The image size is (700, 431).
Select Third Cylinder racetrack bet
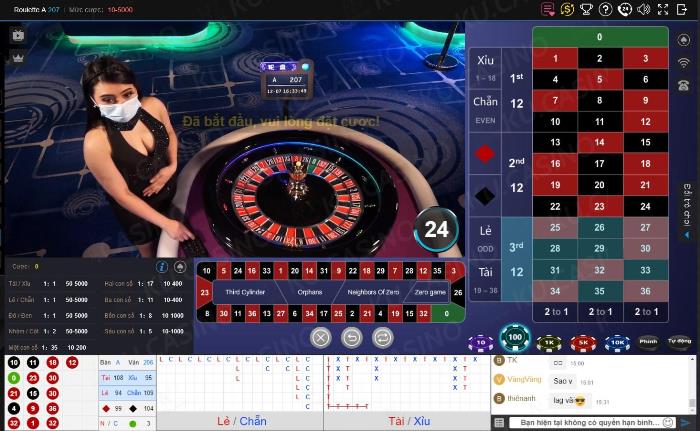[x=246, y=292]
